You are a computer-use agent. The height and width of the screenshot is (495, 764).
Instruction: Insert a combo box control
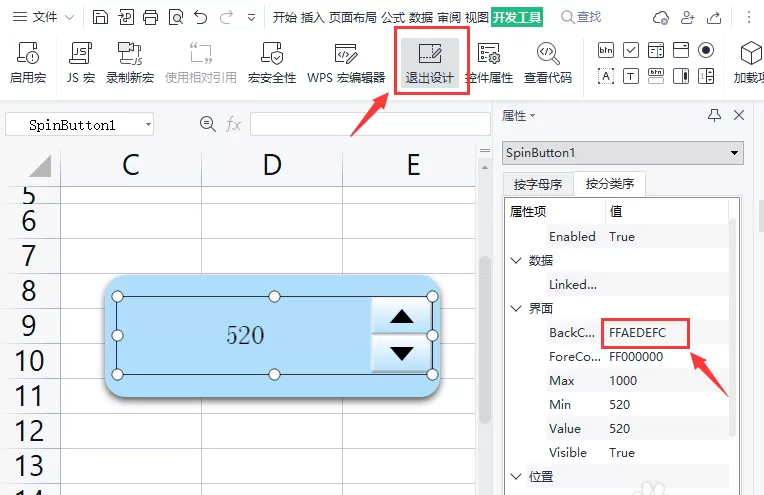coord(656,50)
